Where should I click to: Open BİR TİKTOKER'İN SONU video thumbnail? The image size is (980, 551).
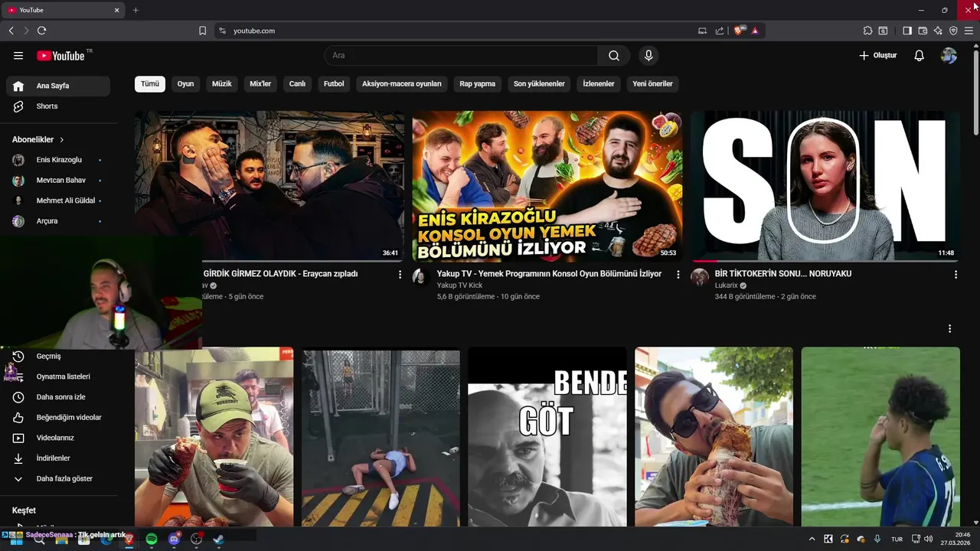pyautogui.click(x=825, y=186)
